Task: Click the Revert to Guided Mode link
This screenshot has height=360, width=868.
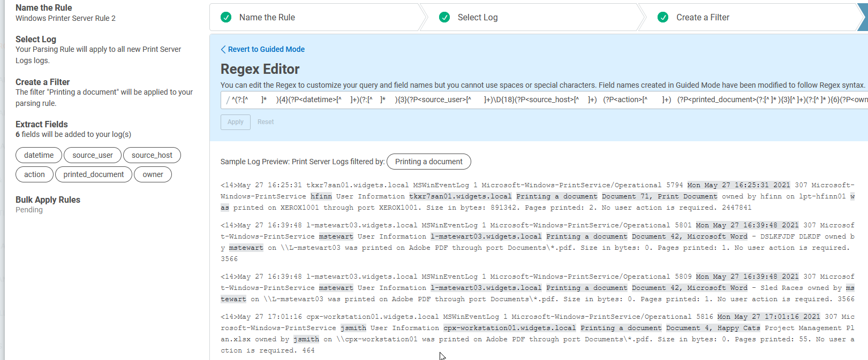Action: click(266, 49)
